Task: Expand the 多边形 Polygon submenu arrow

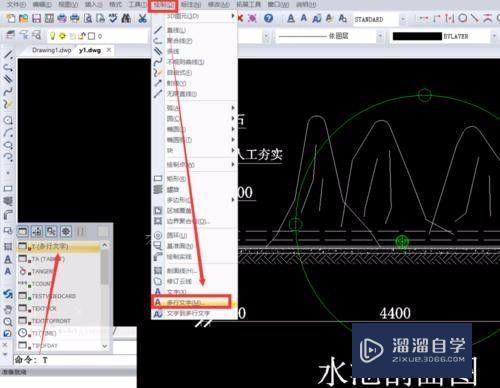Action: 233,200
